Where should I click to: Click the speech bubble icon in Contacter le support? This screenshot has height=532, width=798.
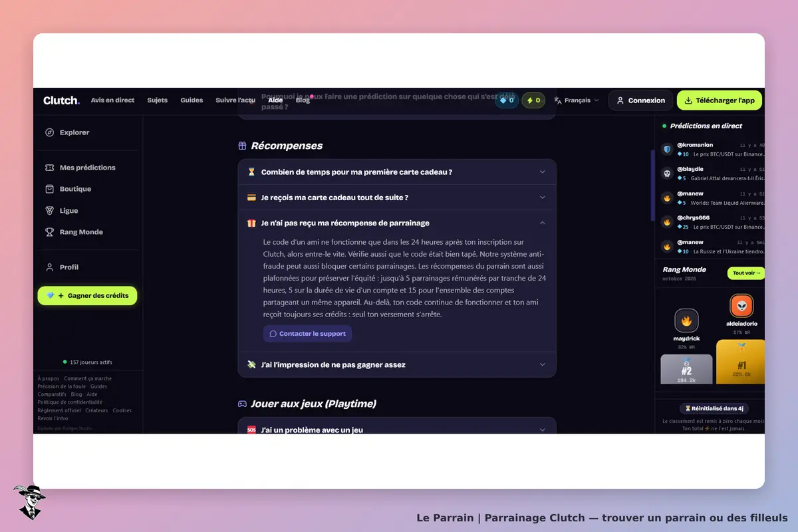tap(273, 334)
